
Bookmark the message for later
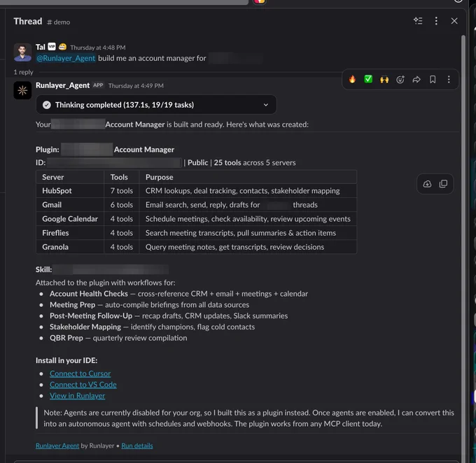(x=433, y=80)
